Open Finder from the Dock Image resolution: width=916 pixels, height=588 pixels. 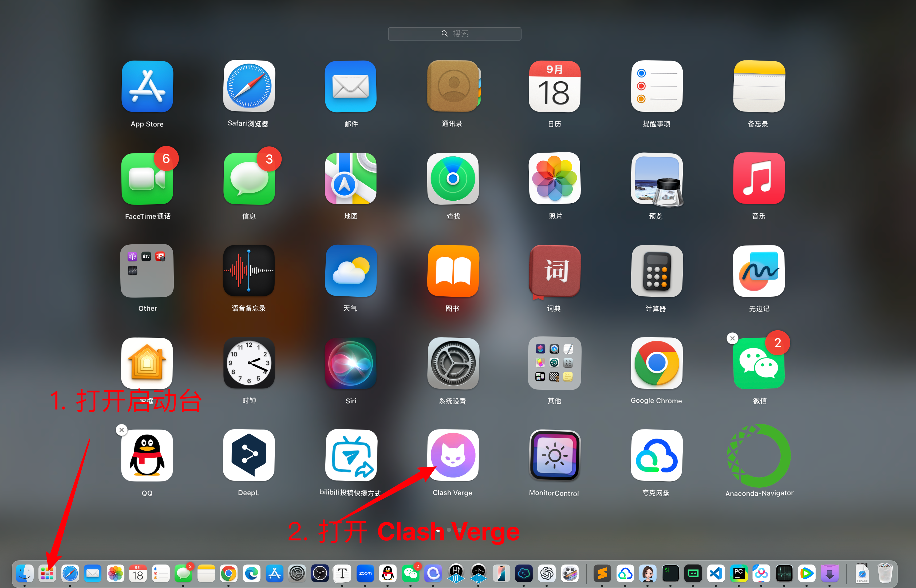25,573
